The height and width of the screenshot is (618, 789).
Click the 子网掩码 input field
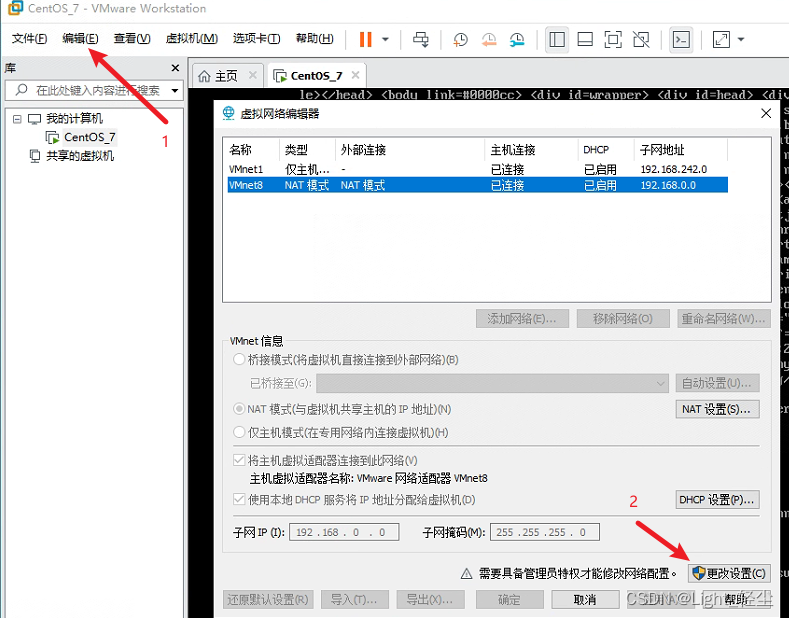(544, 532)
